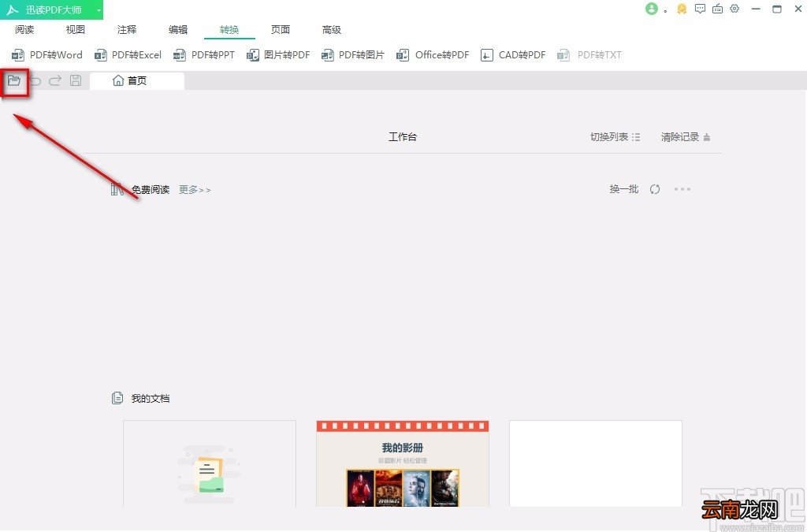Click the gold medal VIP icon
This screenshot has height=532, width=807.
click(x=682, y=9)
